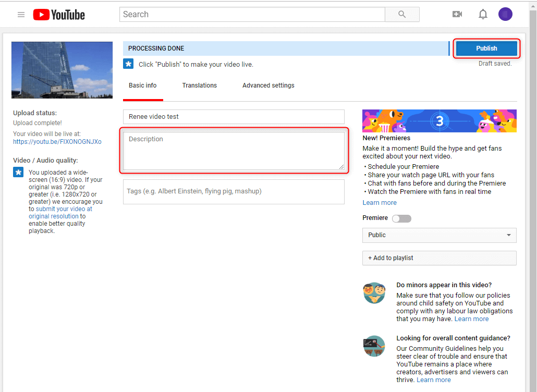Open the account avatar menu

click(x=505, y=15)
